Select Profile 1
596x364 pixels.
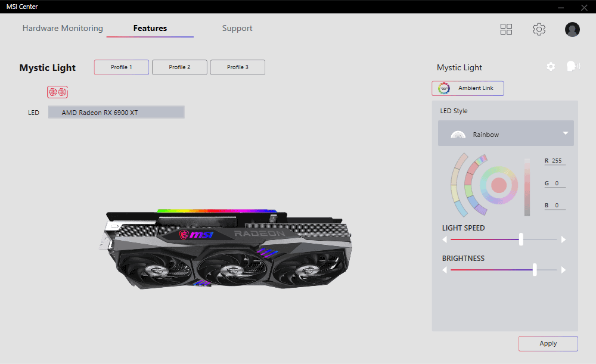122,67
